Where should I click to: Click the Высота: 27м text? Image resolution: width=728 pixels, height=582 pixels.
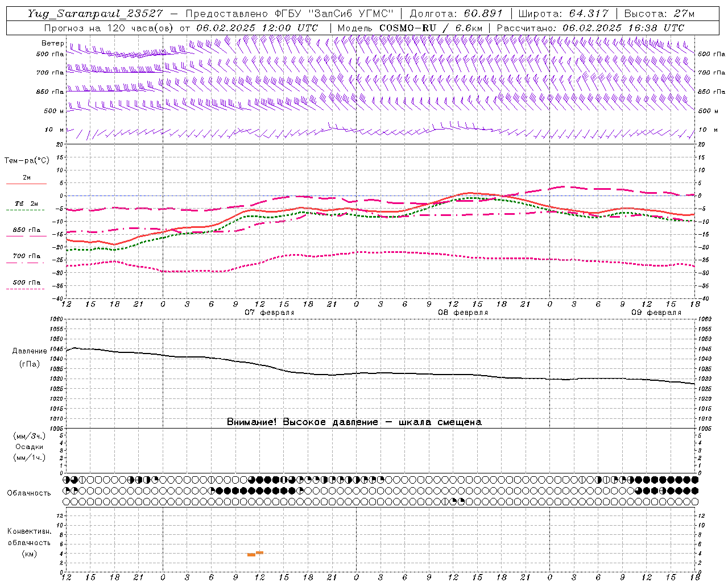click(x=659, y=14)
